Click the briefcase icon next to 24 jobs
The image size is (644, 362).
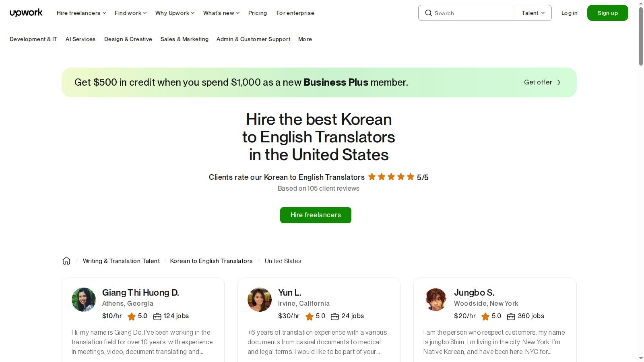coord(335,316)
